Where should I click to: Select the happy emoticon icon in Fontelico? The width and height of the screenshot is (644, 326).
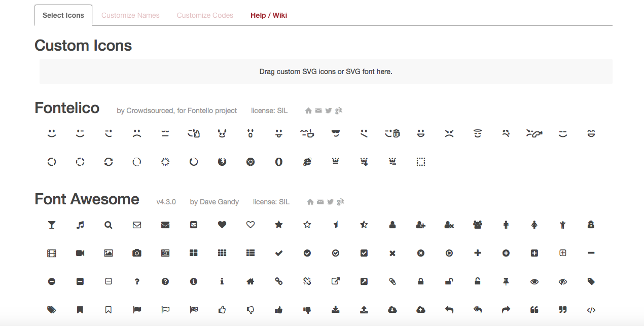[x=51, y=133]
